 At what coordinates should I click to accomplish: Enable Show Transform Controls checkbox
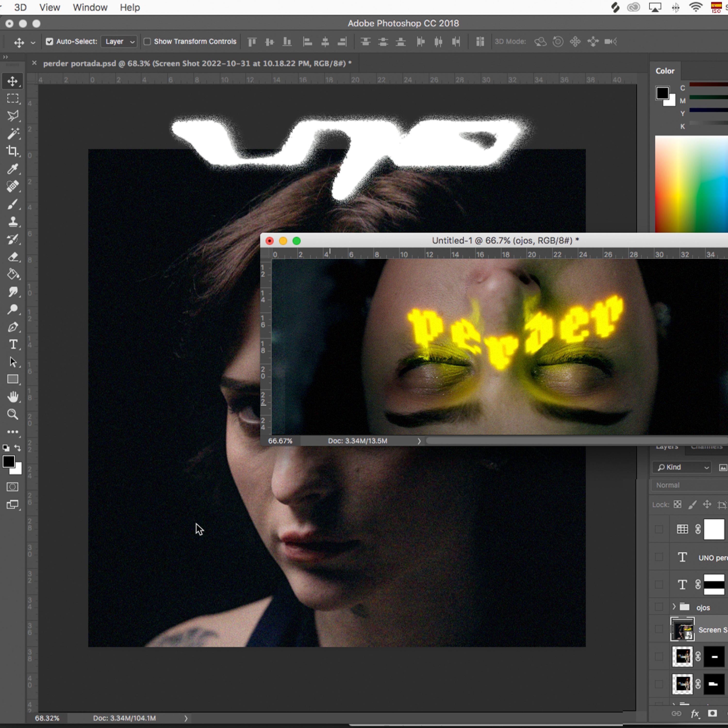point(147,41)
